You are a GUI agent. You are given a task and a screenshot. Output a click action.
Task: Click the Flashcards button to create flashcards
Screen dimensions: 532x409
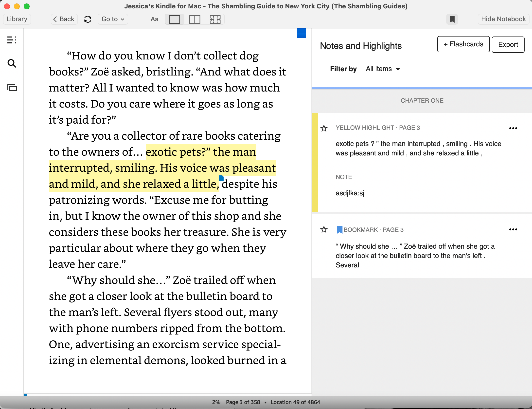point(463,44)
